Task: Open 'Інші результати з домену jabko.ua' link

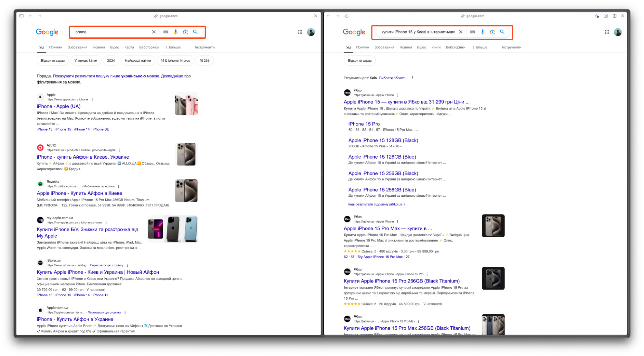Action: coord(377,204)
